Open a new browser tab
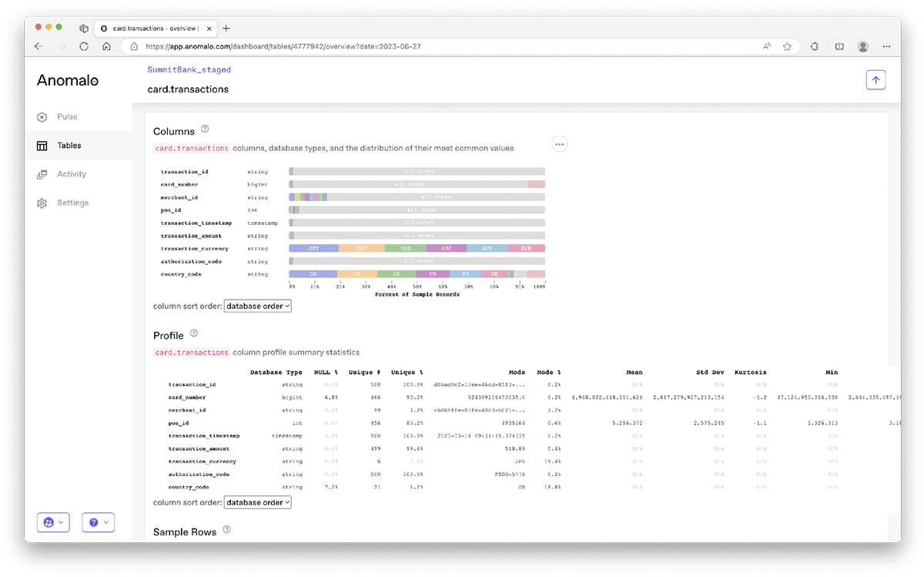The height and width of the screenshot is (577, 924). 226,29
